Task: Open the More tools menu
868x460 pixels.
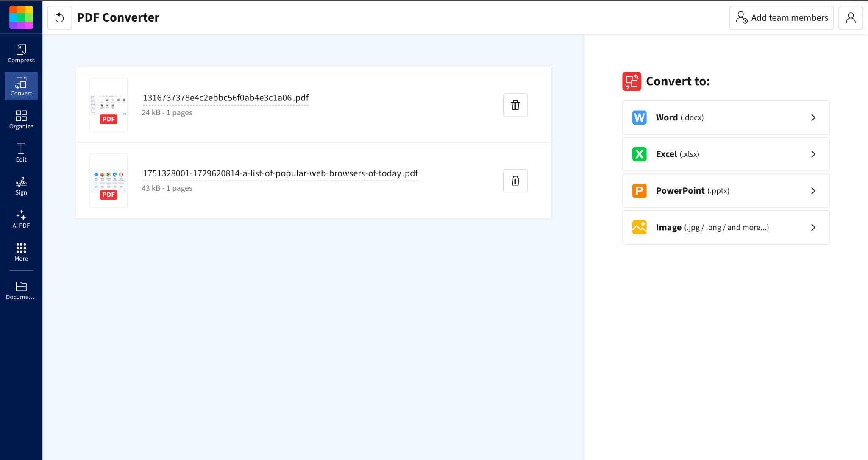Action: (21, 252)
